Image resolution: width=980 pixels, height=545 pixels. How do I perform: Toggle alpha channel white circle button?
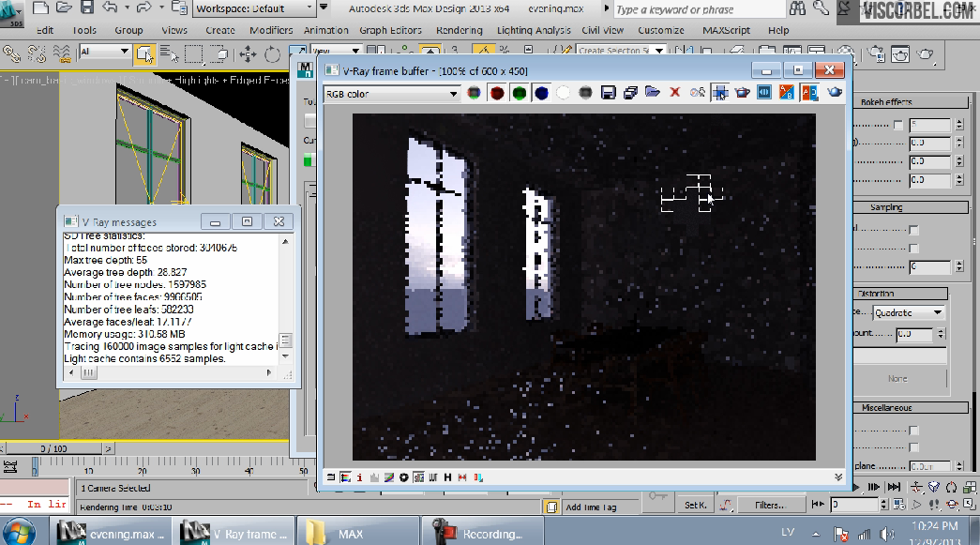[563, 93]
